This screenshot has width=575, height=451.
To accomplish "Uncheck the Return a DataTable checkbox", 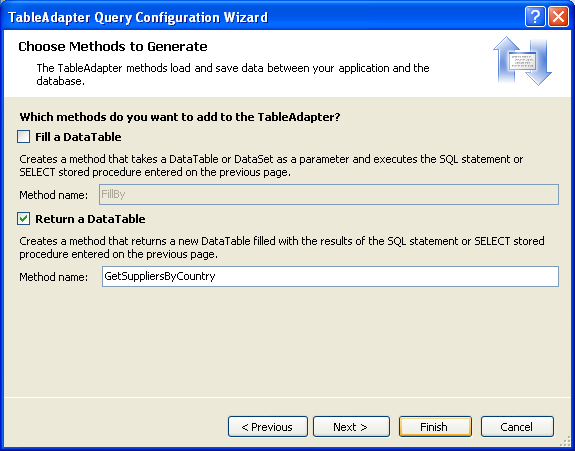I will tap(23, 219).
